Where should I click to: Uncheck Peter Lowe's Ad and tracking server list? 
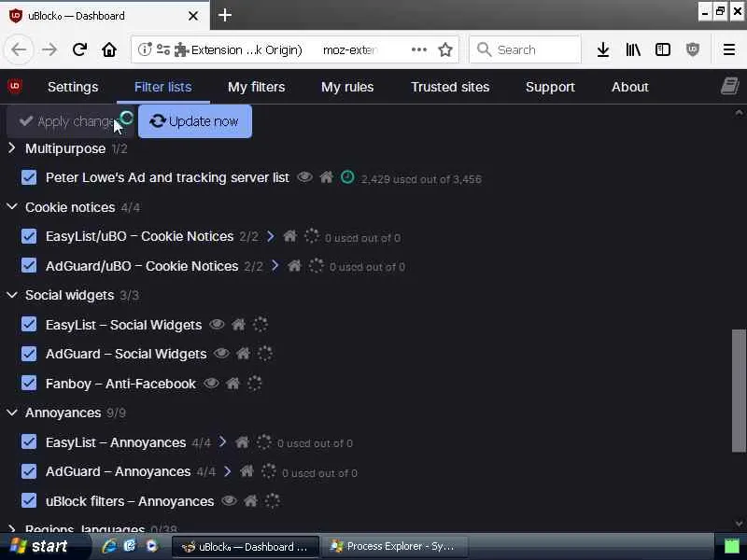click(x=29, y=177)
